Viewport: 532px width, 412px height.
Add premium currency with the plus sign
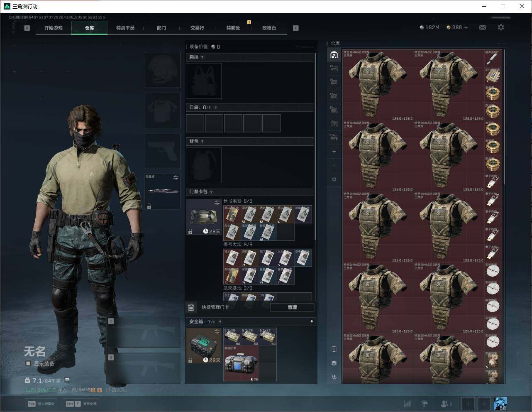pyautogui.click(x=466, y=27)
